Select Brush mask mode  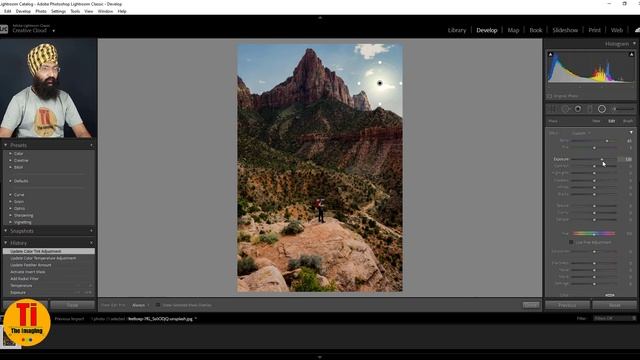point(628,121)
